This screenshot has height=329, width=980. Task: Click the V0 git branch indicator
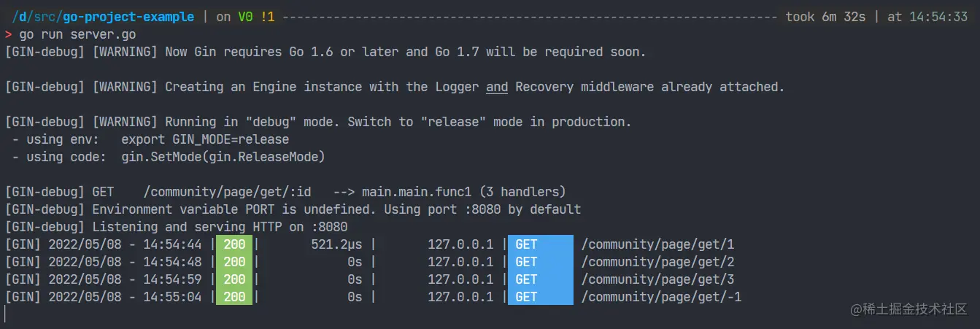pos(245,17)
